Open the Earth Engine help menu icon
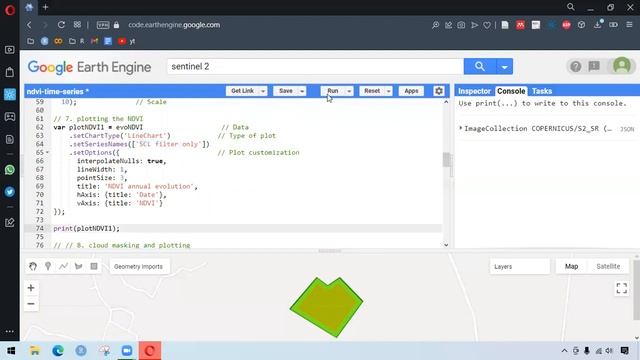This screenshot has width=640, height=360. 576,67
